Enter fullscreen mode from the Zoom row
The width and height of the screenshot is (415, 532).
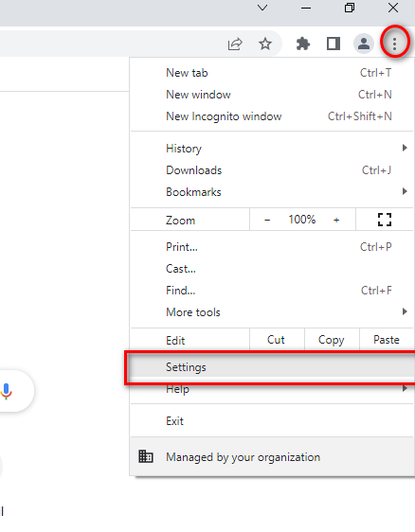385,220
